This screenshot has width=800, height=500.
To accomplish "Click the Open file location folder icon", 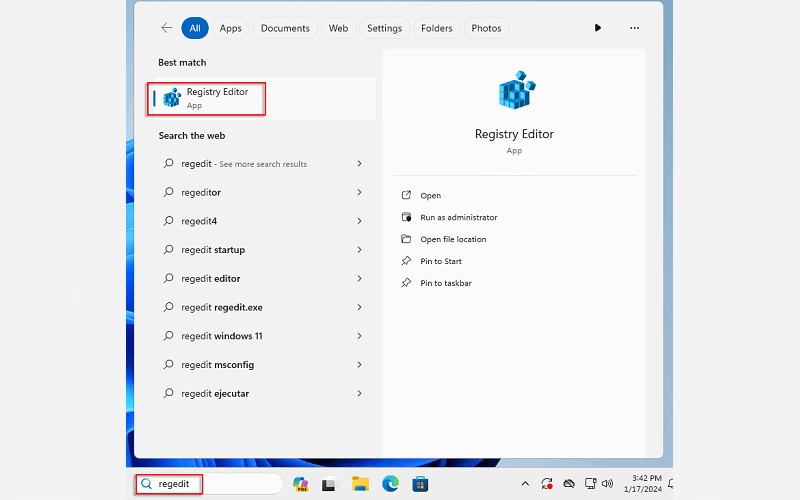I will pos(406,239).
